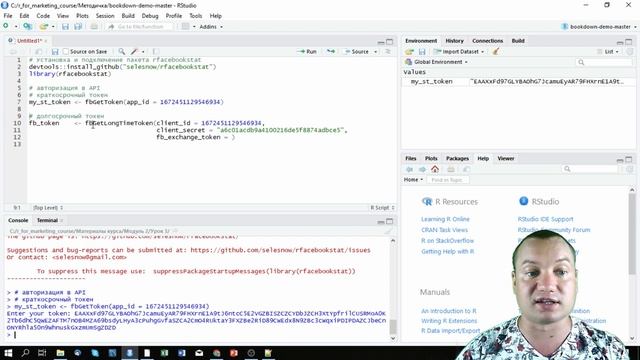Image resolution: width=640 pixels, height=360 pixels.
Task: Open the bookdown-demo-master project menu
Action: point(599,27)
